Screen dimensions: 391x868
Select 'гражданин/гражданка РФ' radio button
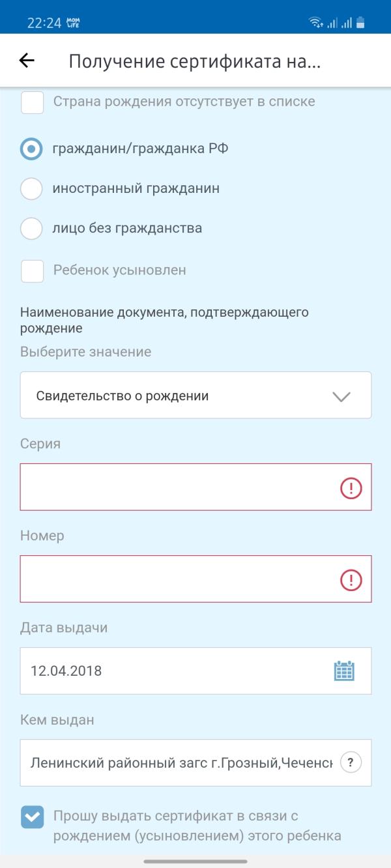click(32, 149)
